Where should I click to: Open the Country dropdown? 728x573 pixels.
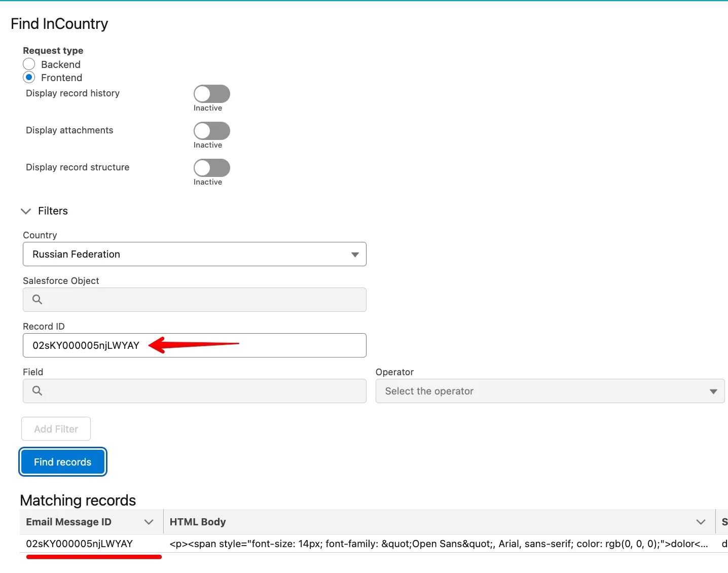coord(194,254)
